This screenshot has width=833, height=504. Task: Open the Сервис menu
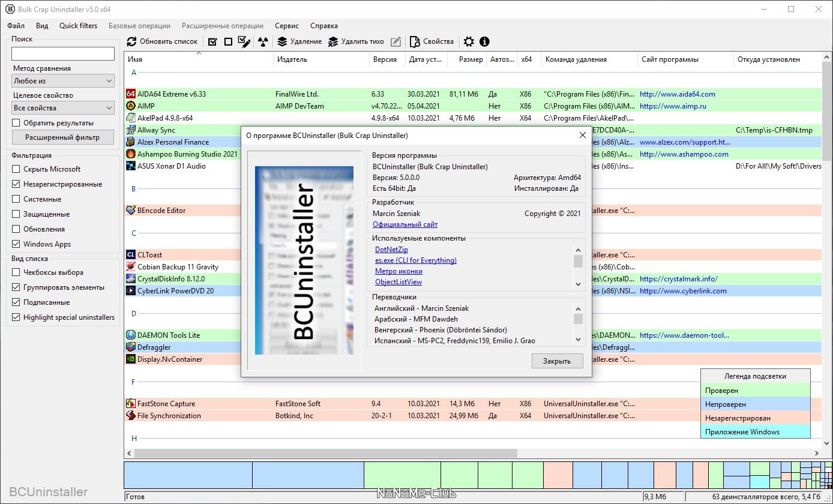(x=287, y=26)
